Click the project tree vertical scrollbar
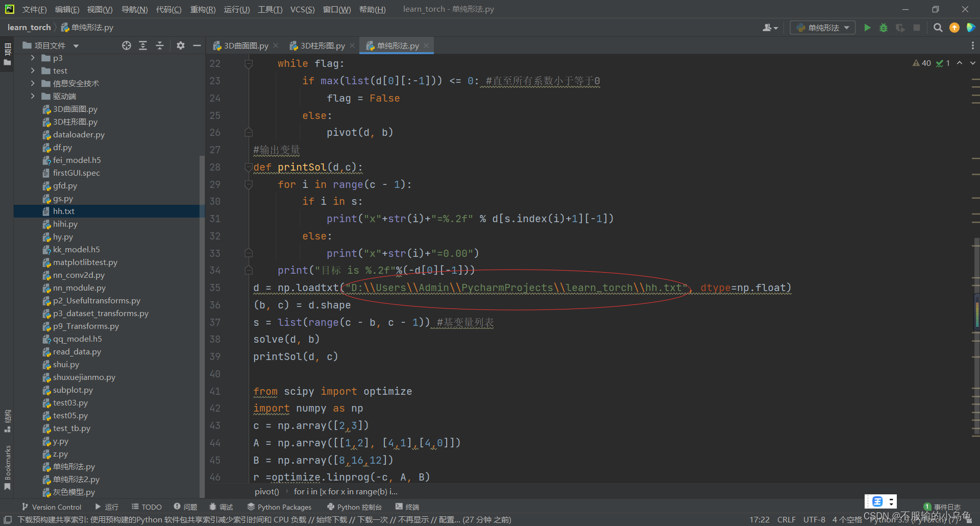This screenshot has height=526, width=980. [202, 327]
